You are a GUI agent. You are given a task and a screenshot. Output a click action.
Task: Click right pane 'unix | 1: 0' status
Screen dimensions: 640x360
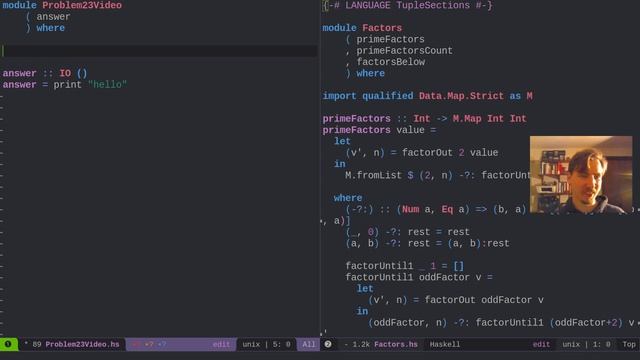[x=586, y=344]
